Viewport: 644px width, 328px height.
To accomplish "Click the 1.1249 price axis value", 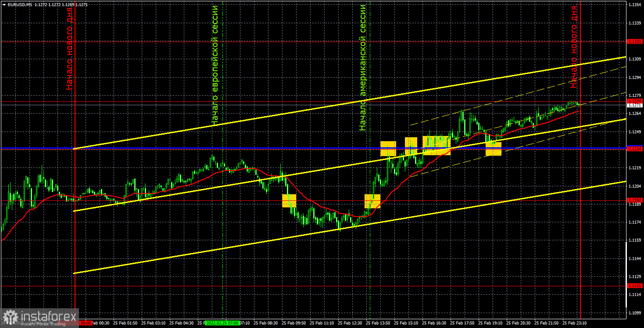I will [635, 132].
